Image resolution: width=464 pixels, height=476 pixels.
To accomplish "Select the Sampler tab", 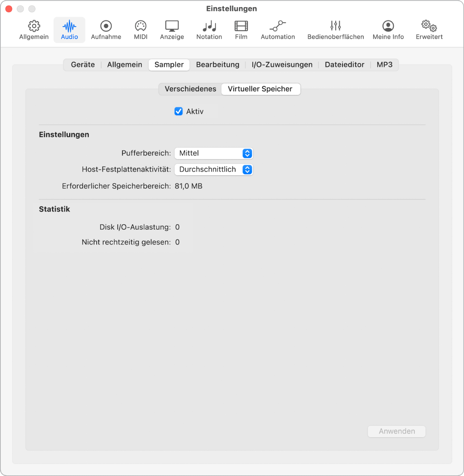I will 169,65.
